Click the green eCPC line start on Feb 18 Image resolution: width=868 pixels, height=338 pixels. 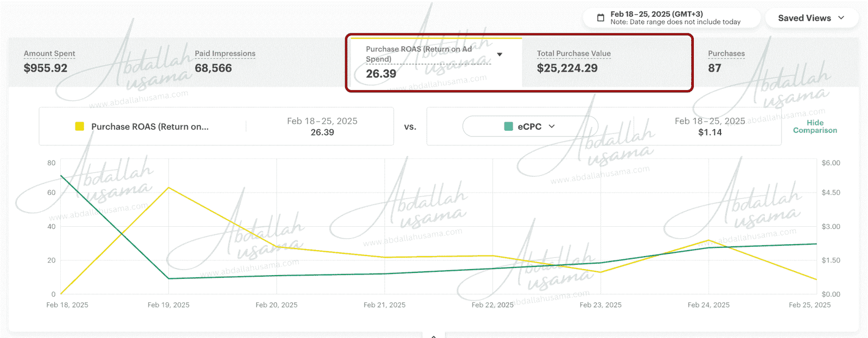coord(61,175)
